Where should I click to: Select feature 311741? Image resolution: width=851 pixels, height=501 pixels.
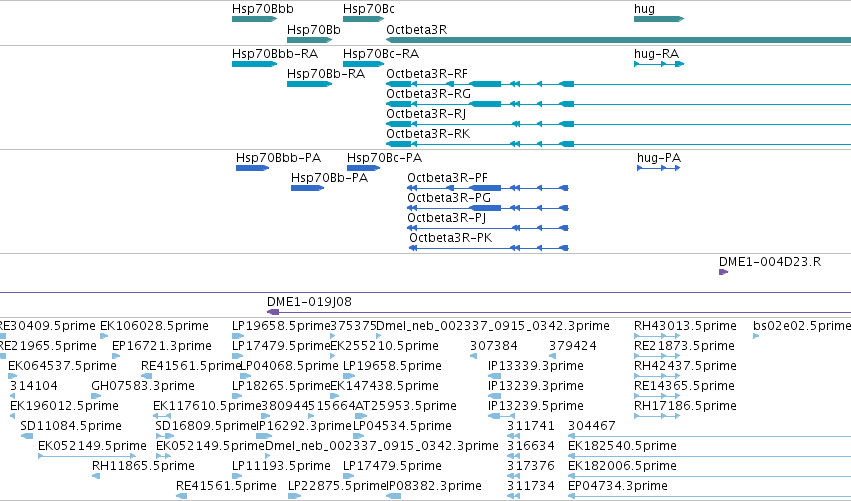click(531, 426)
